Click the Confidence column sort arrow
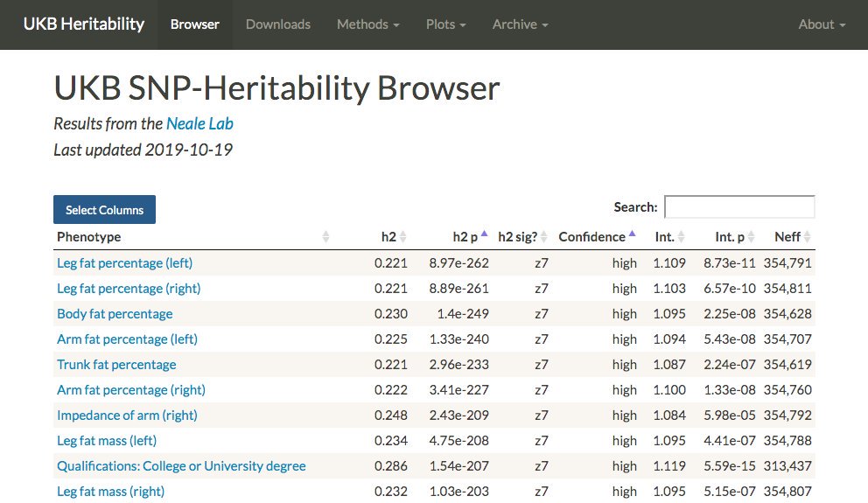 point(632,236)
